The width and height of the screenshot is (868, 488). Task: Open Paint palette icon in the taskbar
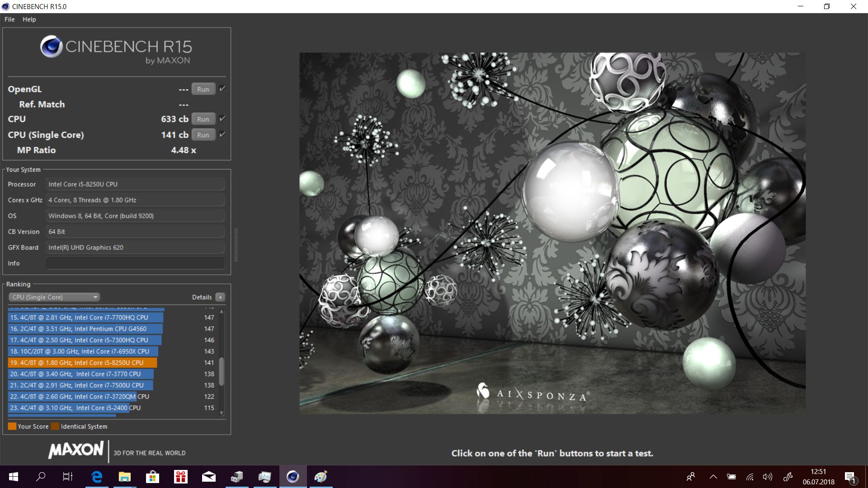[x=321, y=477]
